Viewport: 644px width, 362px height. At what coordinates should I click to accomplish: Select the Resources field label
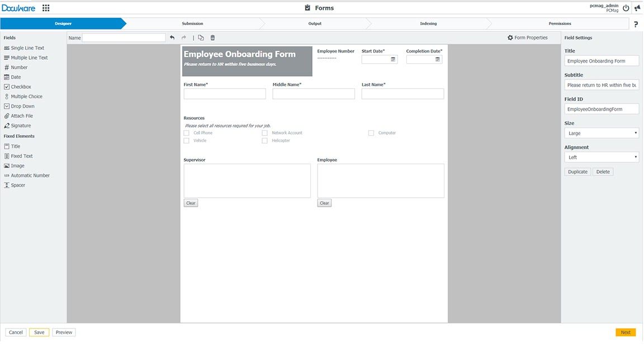(x=194, y=118)
